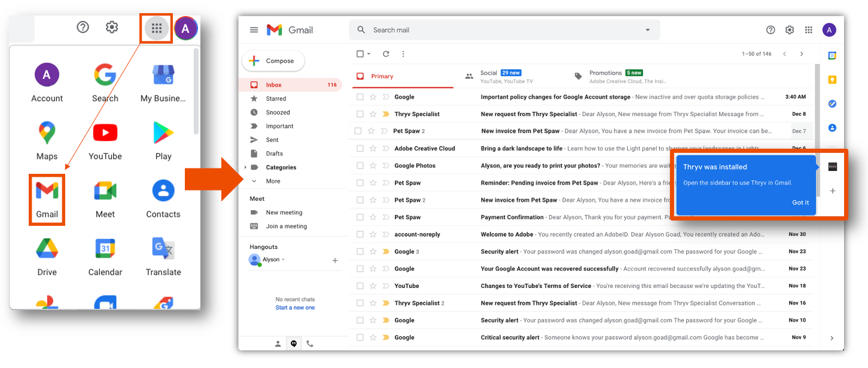Mark YouTube email as important

point(386,286)
